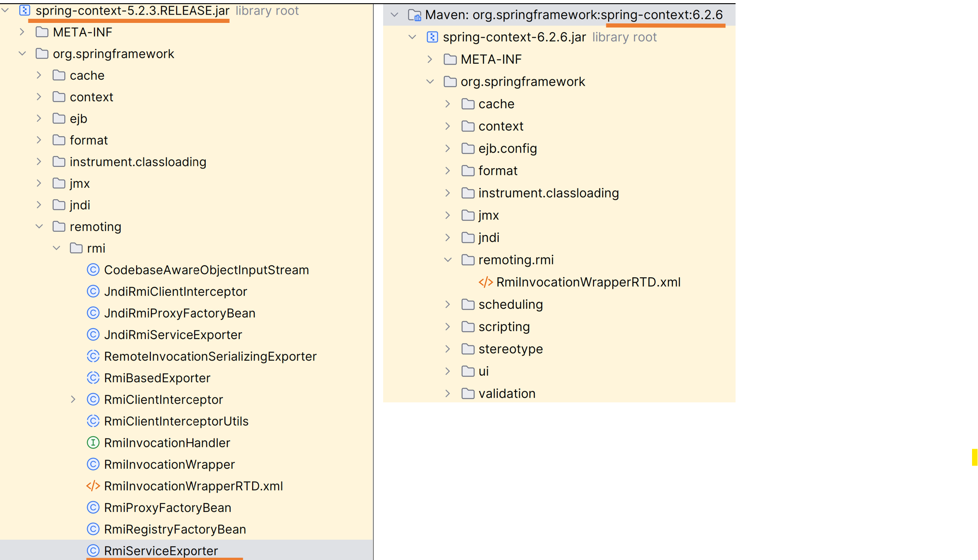The image size is (978, 560).
Task: Click the Maven library icon in right panel
Action: tap(414, 15)
